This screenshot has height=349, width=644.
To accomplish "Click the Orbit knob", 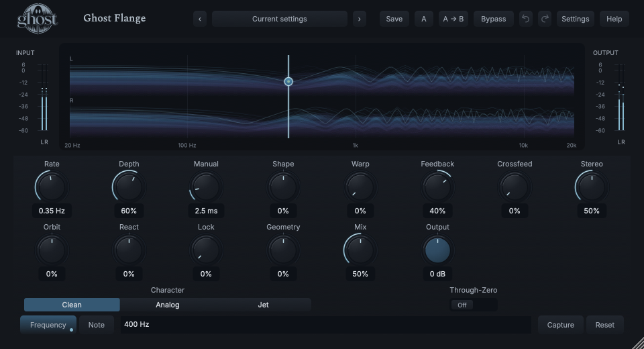I will [x=52, y=250].
